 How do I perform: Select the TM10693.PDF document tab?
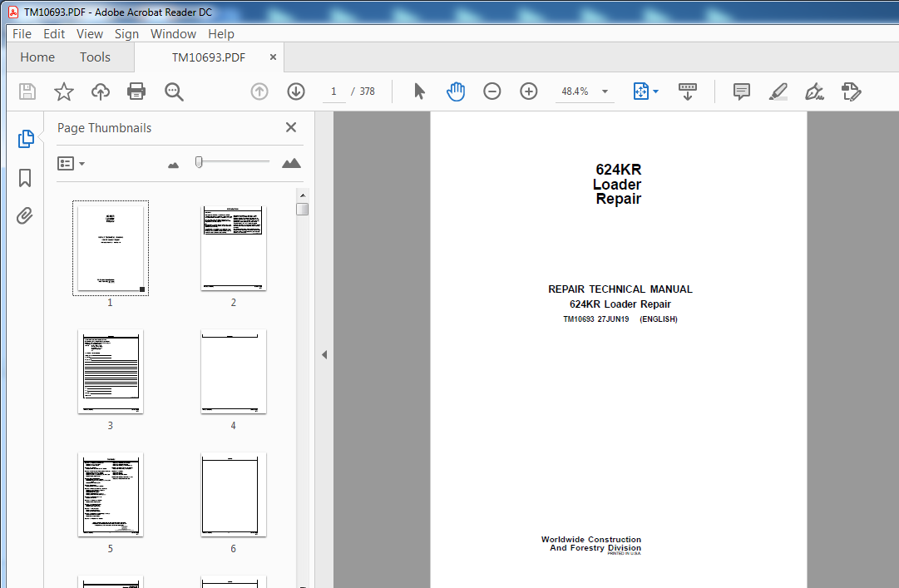(209, 57)
